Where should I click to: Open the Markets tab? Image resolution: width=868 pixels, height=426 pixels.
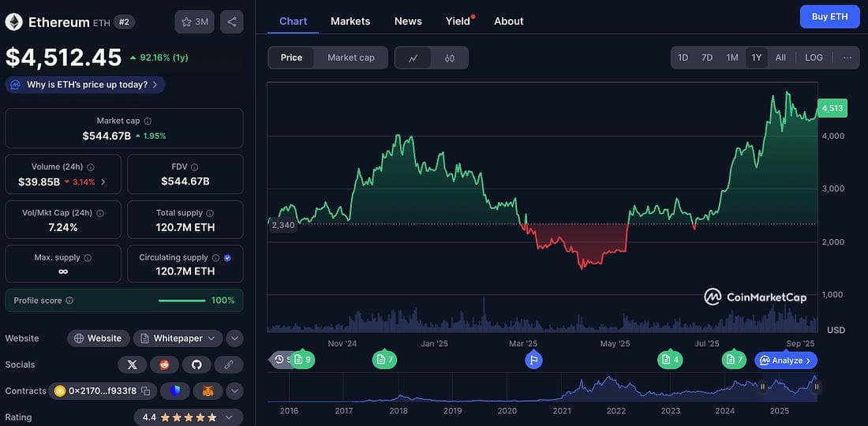(x=350, y=21)
